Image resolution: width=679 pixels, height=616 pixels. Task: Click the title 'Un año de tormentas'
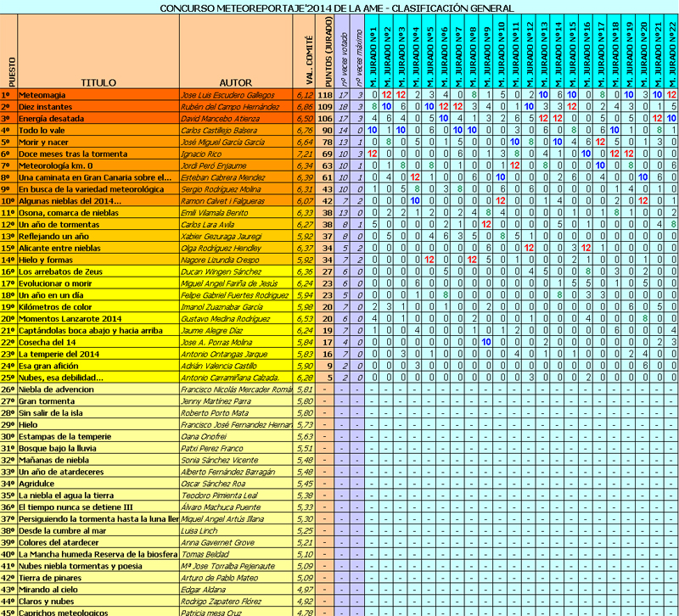(59, 225)
